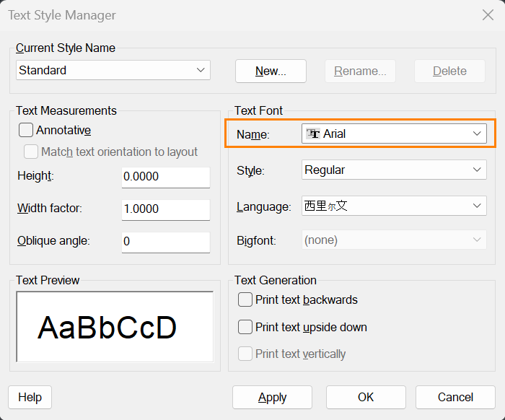Click the TrueType font icon beside Arial

click(x=313, y=134)
